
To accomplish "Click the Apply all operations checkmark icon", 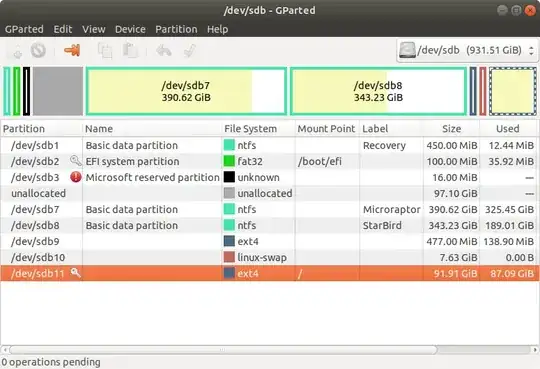I will point(190,51).
